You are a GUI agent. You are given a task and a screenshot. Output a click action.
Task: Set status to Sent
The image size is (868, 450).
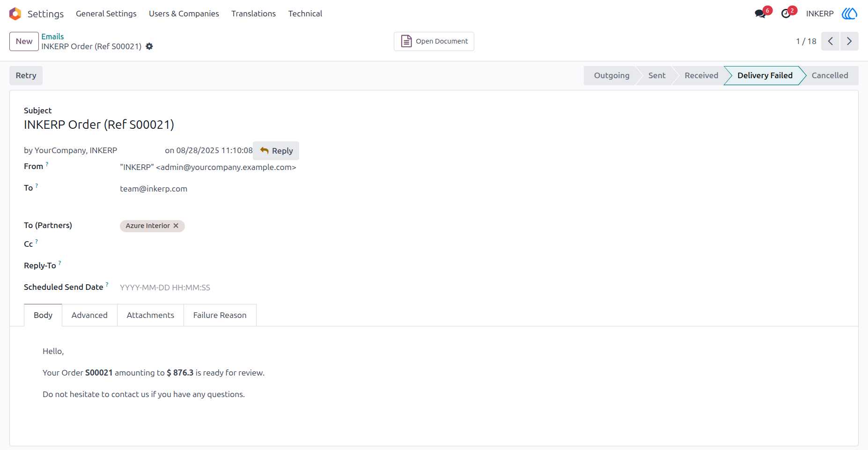click(x=656, y=75)
